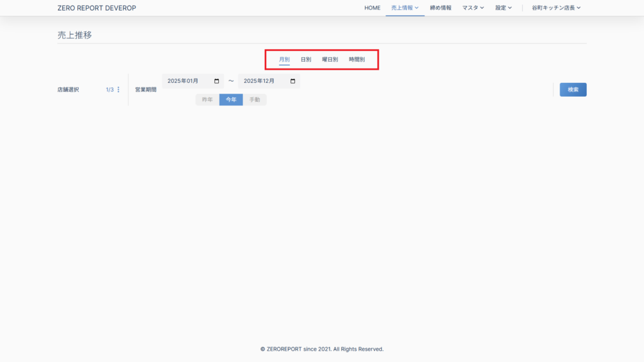Switch to the 日別 tab
Image resolution: width=644 pixels, height=362 pixels.
[306, 60]
